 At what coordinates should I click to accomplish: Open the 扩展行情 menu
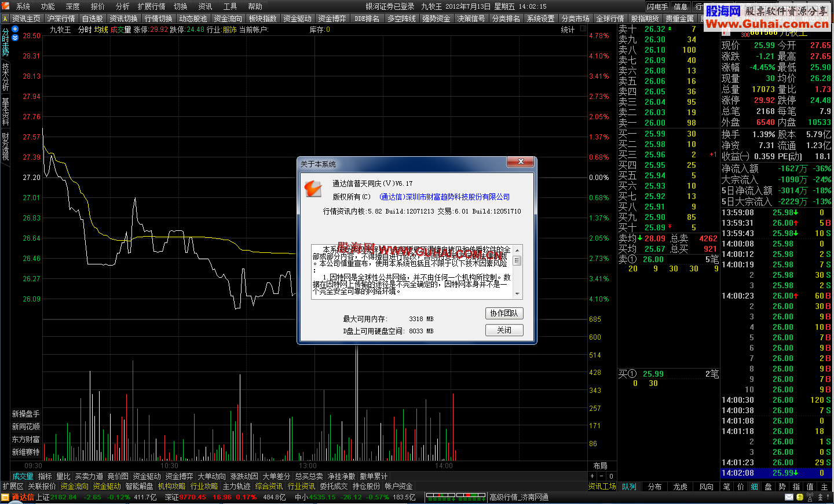coord(152,6)
